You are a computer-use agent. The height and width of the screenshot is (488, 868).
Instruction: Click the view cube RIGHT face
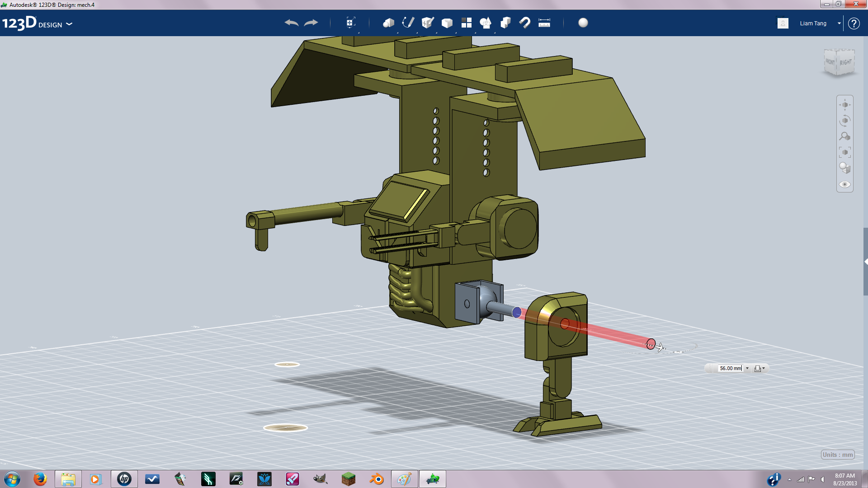pos(845,62)
